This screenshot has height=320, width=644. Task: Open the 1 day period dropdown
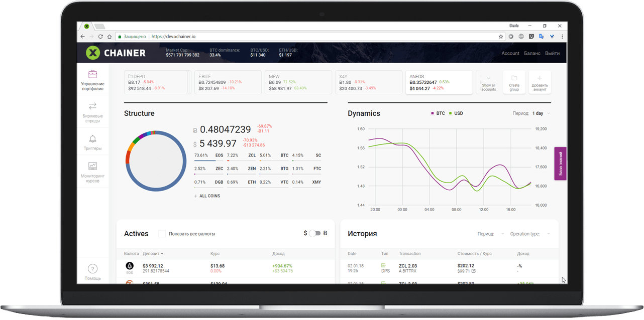tap(541, 113)
